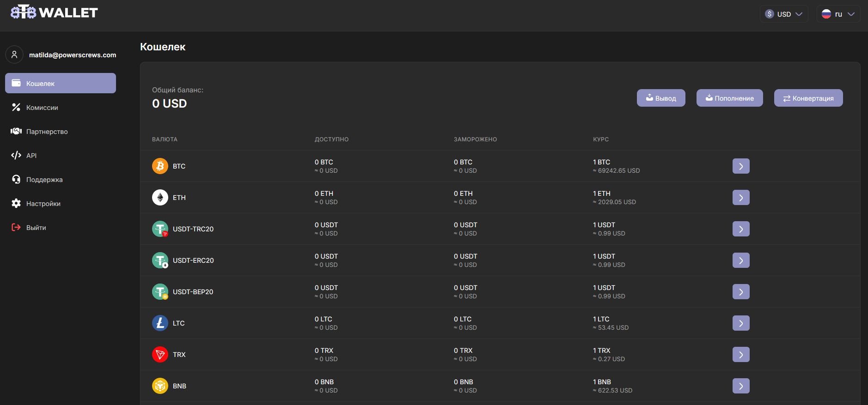Expand the BNB row arrow
The height and width of the screenshot is (405, 868).
[740, 386]
